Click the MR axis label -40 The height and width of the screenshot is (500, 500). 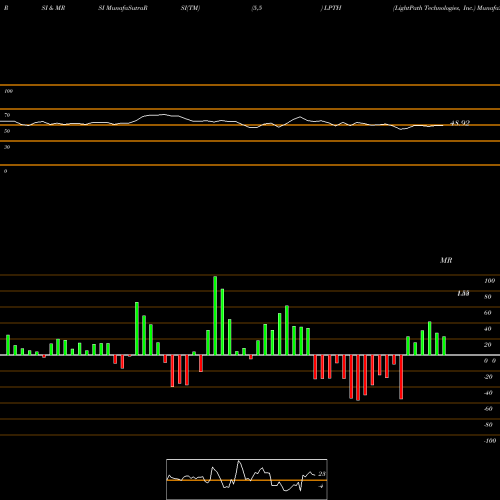[488, 393]
